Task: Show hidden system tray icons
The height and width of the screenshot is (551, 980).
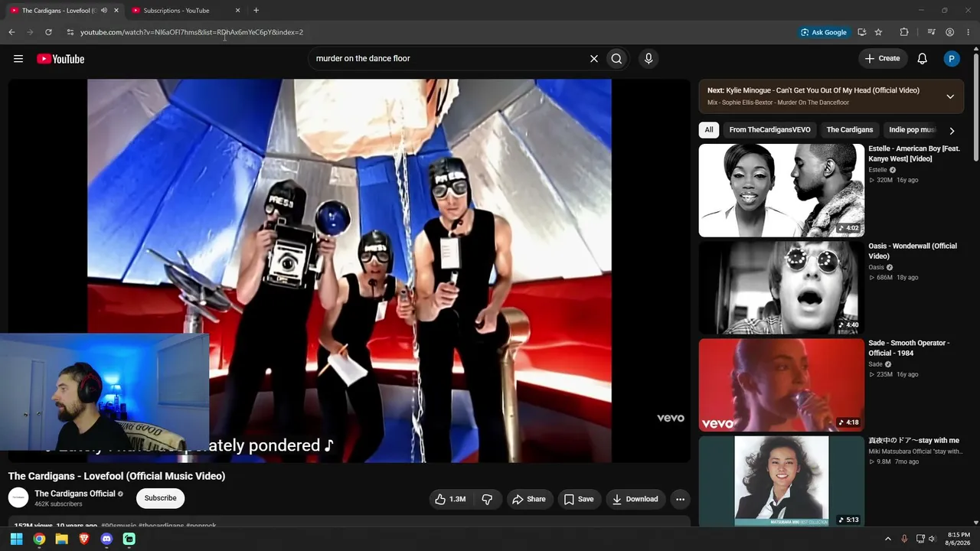Action: pos(888,539)
